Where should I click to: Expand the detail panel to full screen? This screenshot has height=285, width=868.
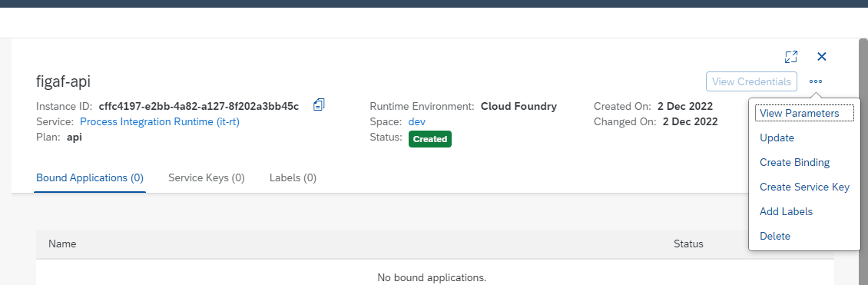click(791, 56)
